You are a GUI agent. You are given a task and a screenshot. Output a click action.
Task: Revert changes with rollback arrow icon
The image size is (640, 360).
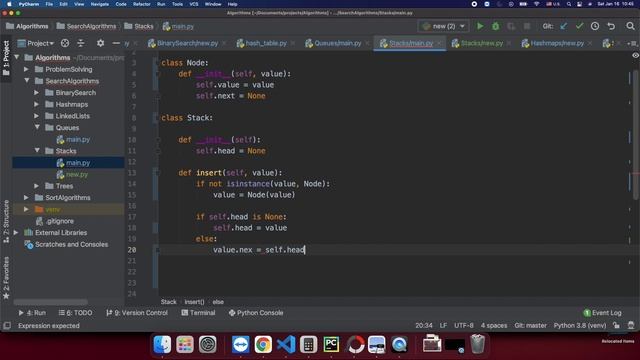[611, 26]
